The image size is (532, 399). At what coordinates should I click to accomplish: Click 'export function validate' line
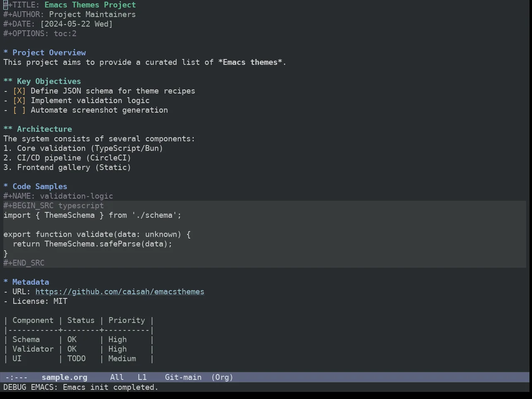(97, 234)
